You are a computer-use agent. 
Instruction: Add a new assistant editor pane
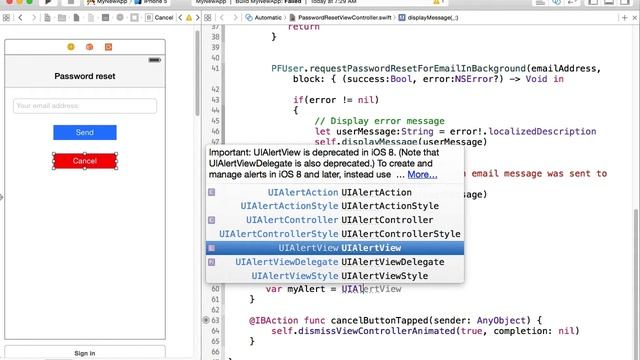coord(624,18)
